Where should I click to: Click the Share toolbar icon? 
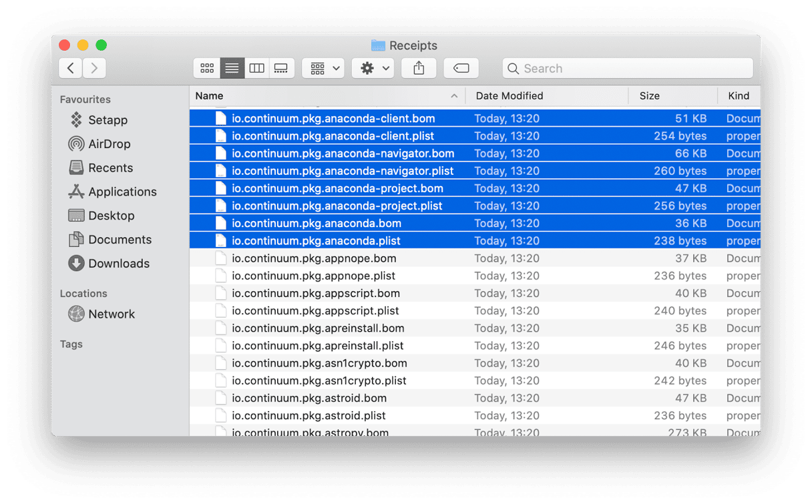(x=419, y=68)
